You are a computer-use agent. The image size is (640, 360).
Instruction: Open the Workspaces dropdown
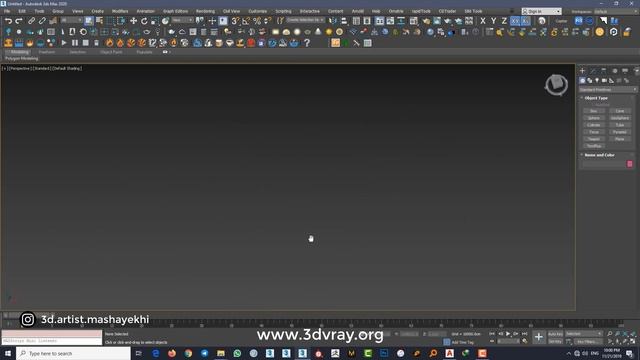pyautogui.click(x=616, y=11)
